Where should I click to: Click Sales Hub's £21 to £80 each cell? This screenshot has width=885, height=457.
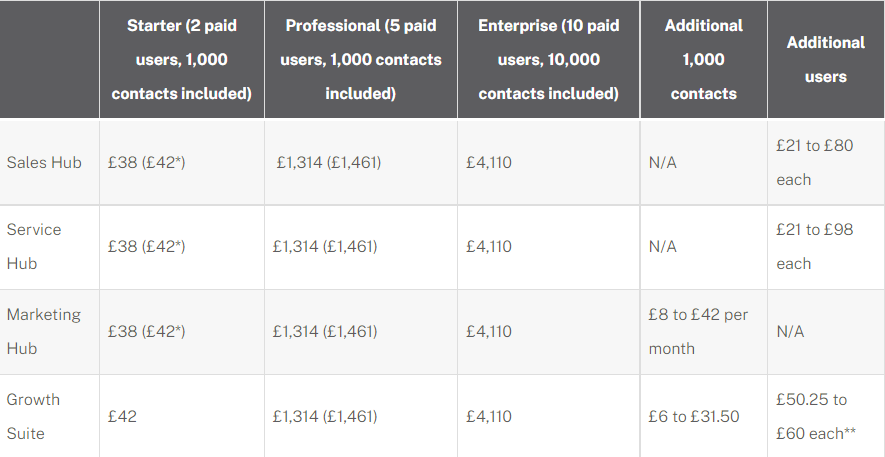pyautogui.click(x=814, y=162)
